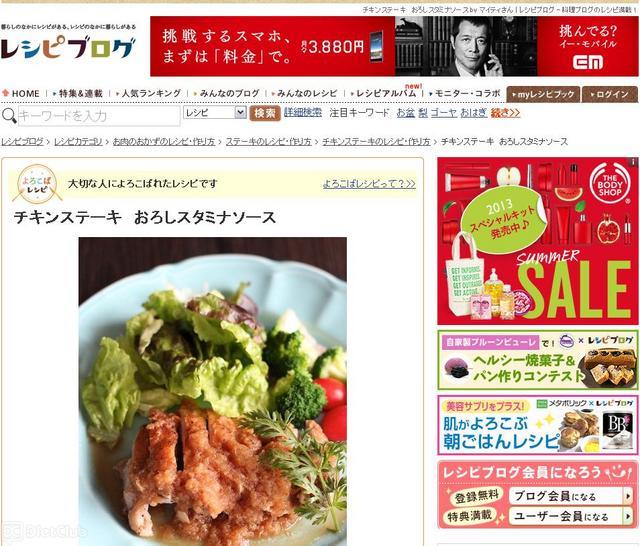Click arrow beside ユーザー会員になる
The image size is (640, 546).
[627, 517]
